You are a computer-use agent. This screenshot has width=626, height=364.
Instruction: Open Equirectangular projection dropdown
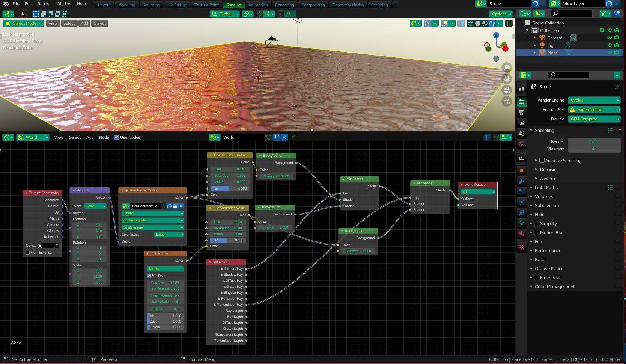152,220
